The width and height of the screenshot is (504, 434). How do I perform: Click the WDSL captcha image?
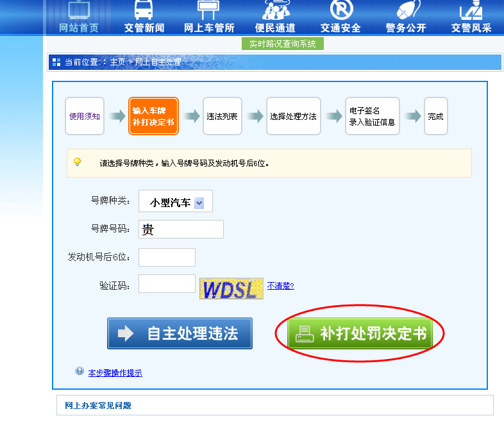[x=231, y=288]
